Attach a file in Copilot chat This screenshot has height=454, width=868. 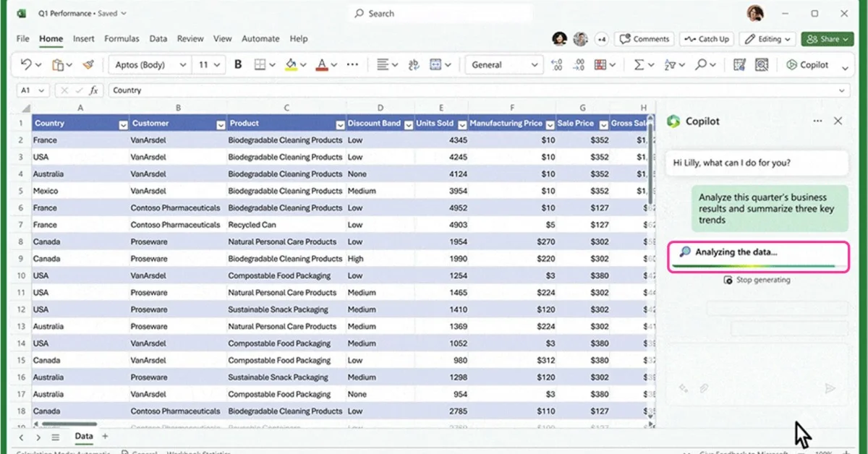704,388
